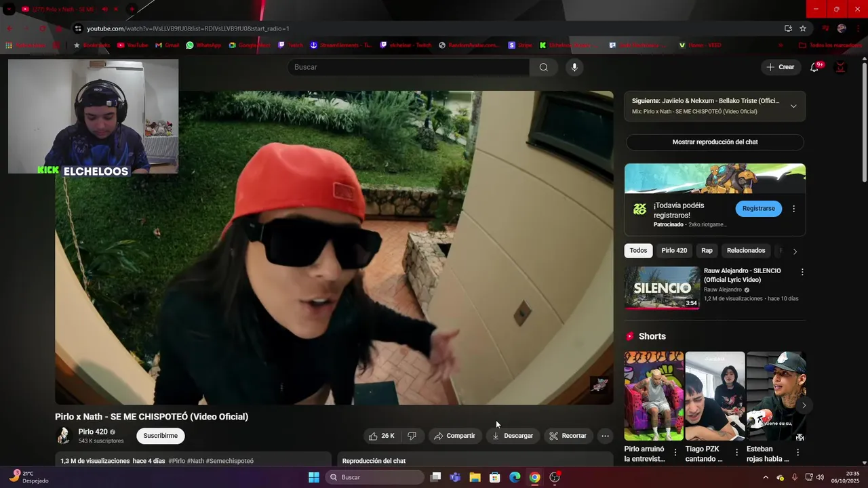Toggle microphone indicator in system tray
868x488 pixels.
click(794, 477)
